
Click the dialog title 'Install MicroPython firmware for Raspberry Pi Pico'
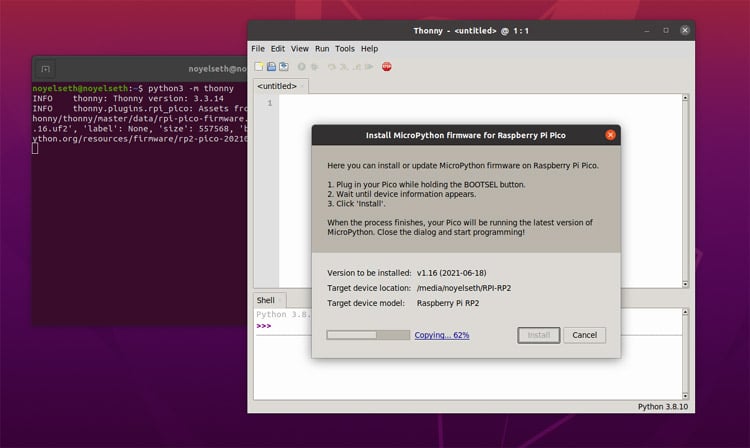pyautogui.click(x=466, y=135)
